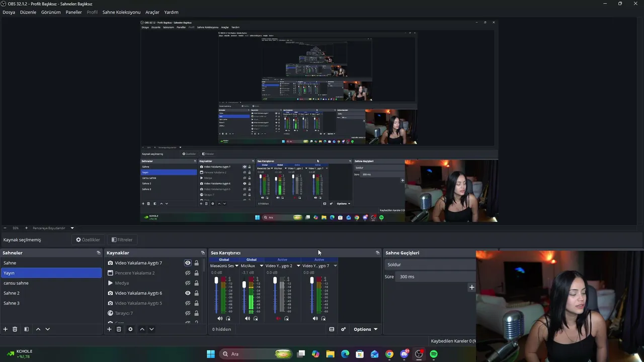Open Spotify from the taskbar
The width and height of the screenshot is (644, 362).
coord(434,354)
